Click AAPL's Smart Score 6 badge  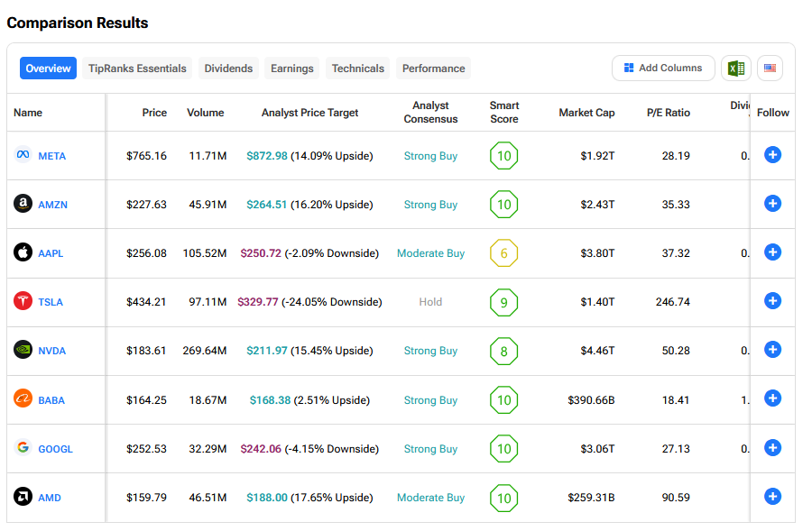[x=503, y=253]
